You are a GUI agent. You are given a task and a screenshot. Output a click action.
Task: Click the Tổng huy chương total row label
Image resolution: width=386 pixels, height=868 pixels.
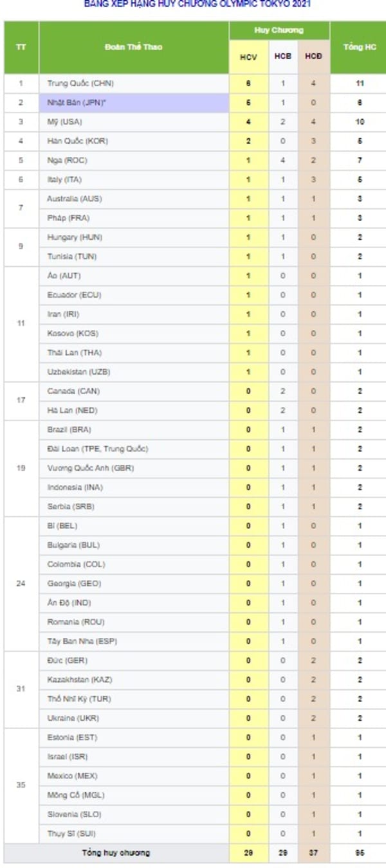click(116, 853)
